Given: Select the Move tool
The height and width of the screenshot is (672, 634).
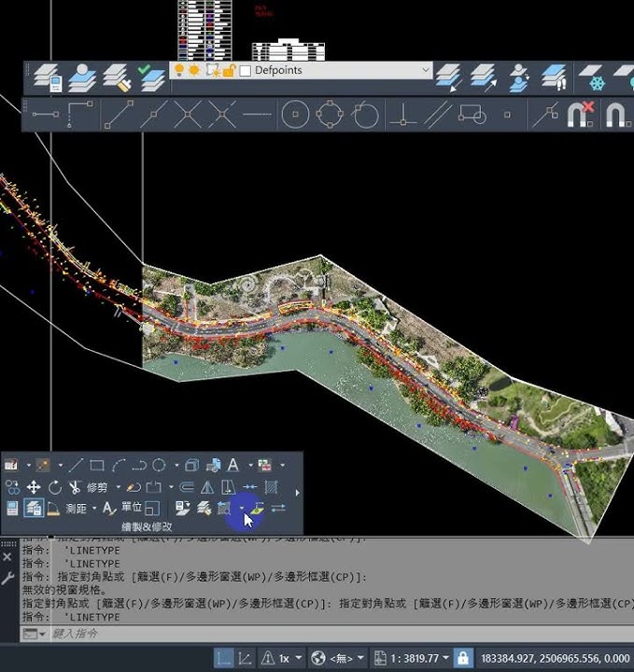Looking at the screenshot, I should pos(34,487).
